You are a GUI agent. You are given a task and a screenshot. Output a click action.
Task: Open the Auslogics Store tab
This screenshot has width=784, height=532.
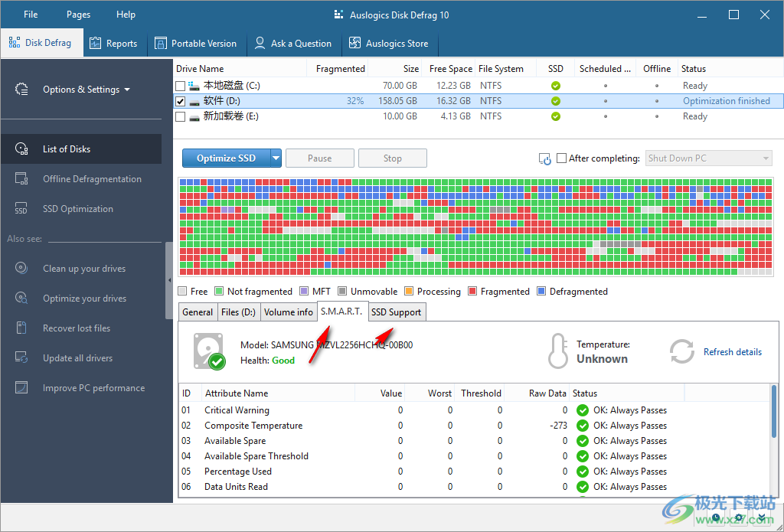tap(389, 44)
